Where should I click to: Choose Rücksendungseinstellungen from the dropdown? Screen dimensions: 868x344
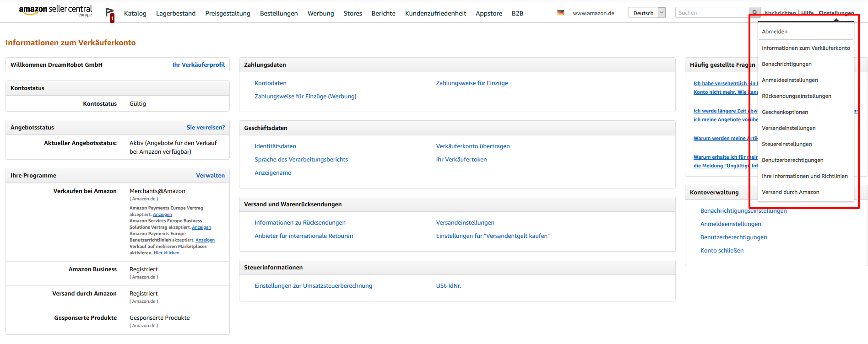click(797, 96)
